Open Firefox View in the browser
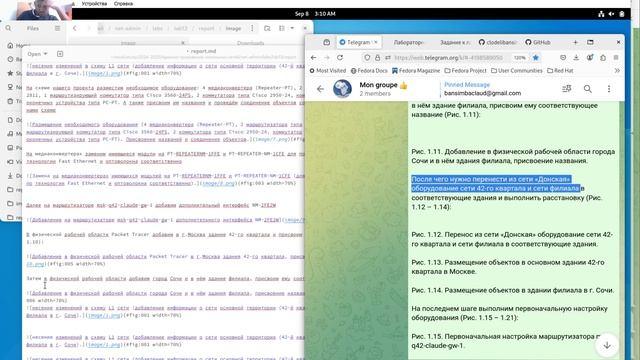Viewport: 640px width, 360px height. point(327,42)
